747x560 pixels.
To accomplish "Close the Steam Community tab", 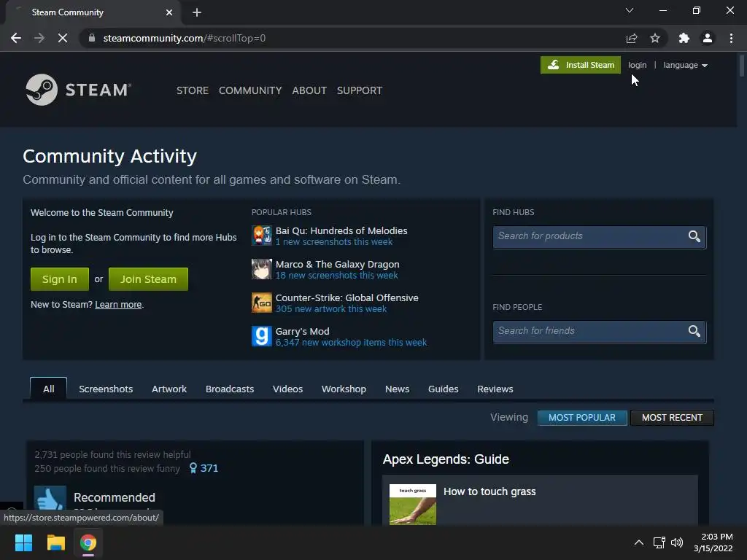I will [169, 12].
